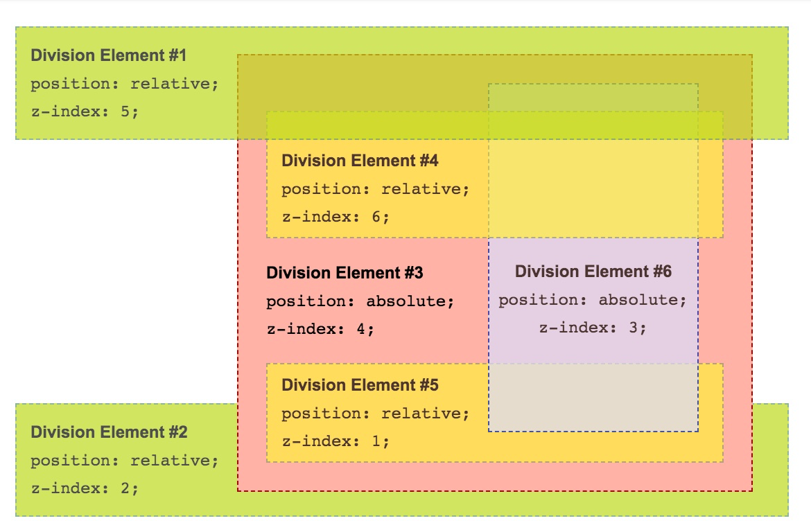The height and width of the screenshot is (532, 811).
Task: Click the "Division Element #6" heading
Action: click(x=593, y=272)
